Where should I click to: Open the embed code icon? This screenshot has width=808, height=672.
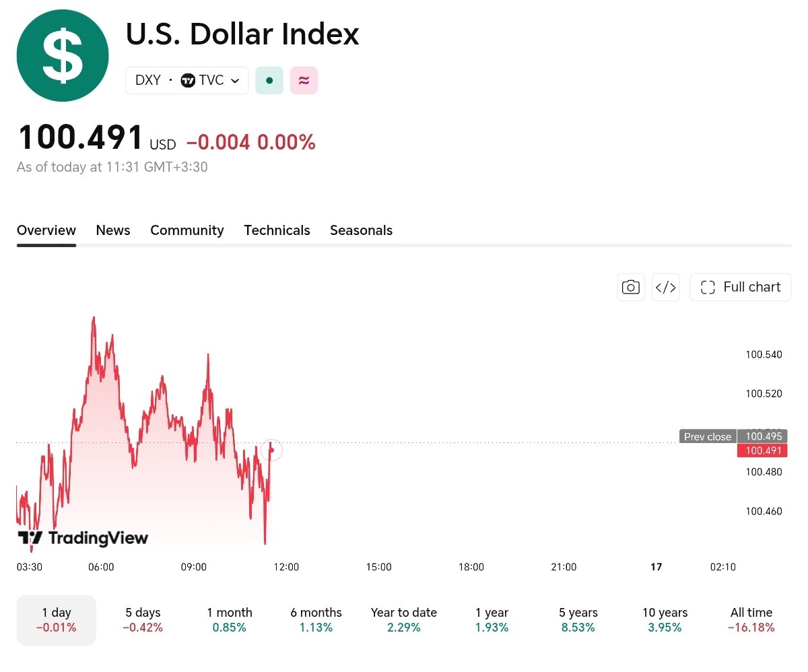666,288
